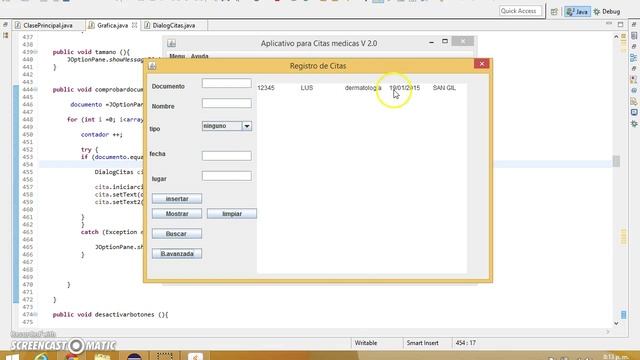Screen dimensions: 640x360
Task: Click the 454 : 17 cursor position status
Action: tap(466, 343)
